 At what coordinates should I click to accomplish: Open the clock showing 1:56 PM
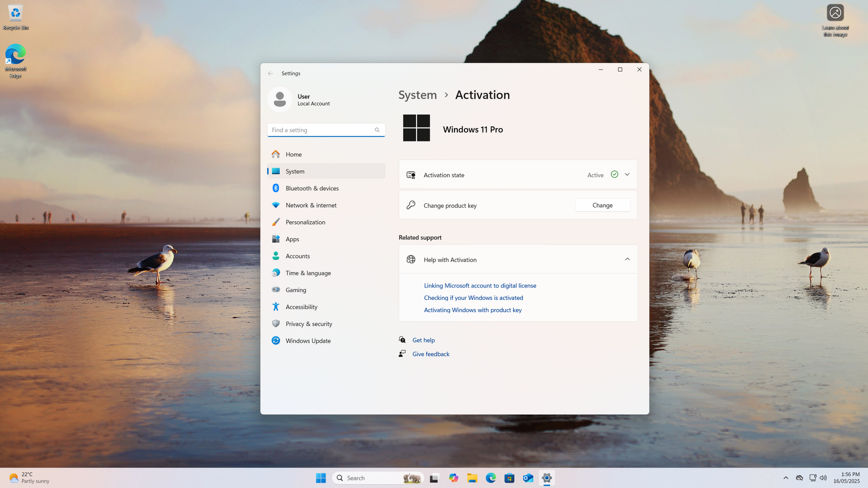pos(846,478)
